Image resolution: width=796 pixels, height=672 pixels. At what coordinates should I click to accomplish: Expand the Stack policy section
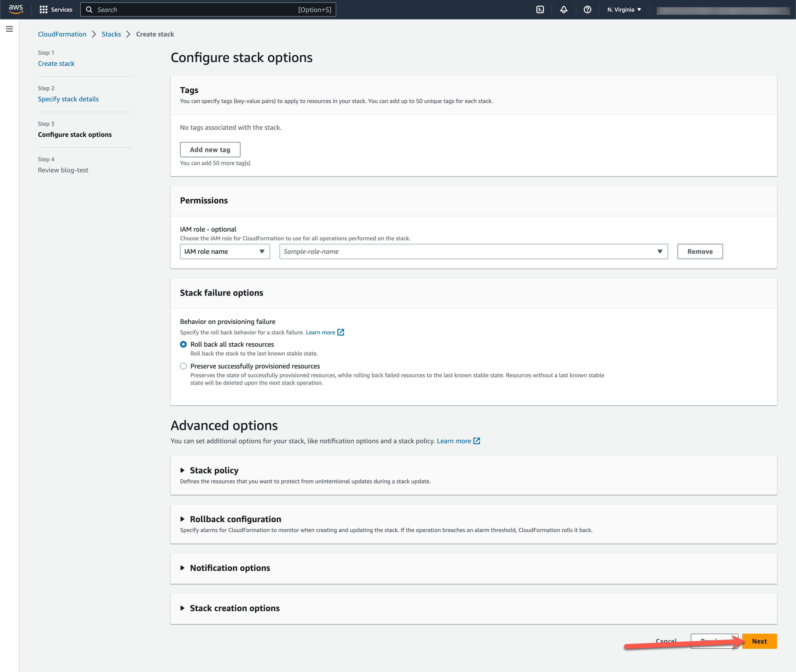coord(214,470)
